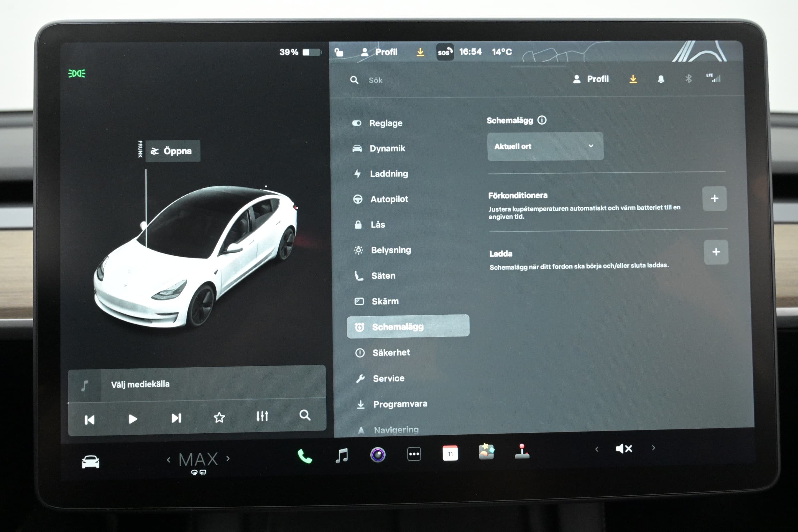Screen dimensions: 798x532
Task: Open the media equalizer settings
Action: click(262, 416)
